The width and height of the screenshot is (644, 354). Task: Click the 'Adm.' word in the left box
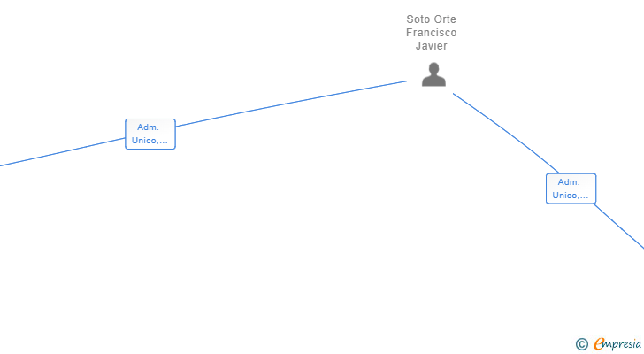(148, 127)
